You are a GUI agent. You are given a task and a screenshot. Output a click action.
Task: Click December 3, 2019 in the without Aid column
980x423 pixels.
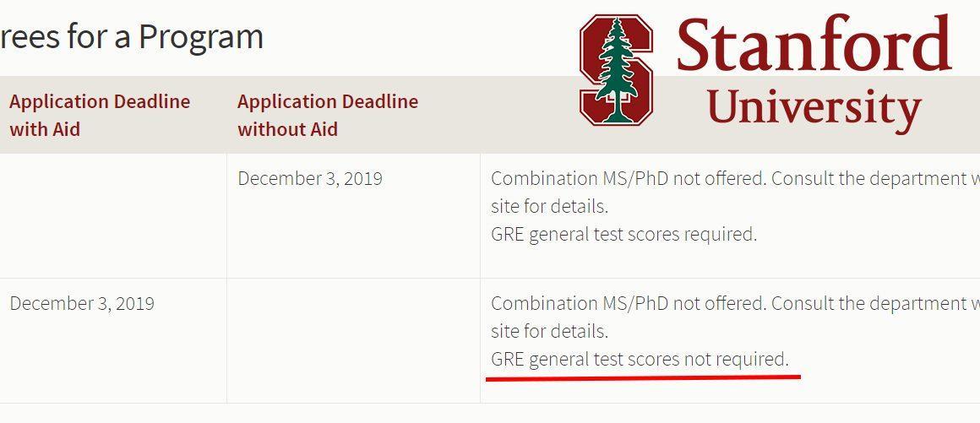coord(310,179)
